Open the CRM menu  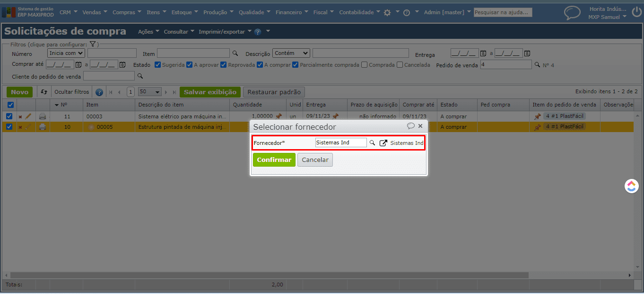[x=68, y=12]
